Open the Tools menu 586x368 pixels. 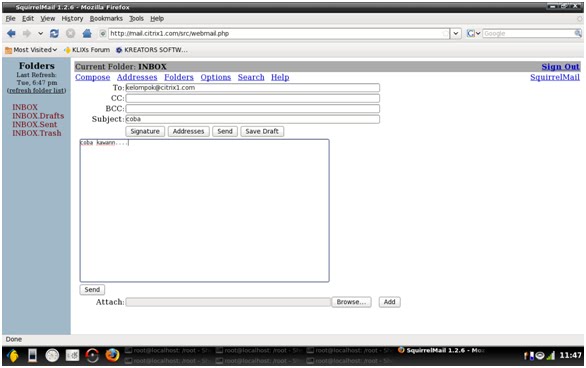tap(136, 18)
